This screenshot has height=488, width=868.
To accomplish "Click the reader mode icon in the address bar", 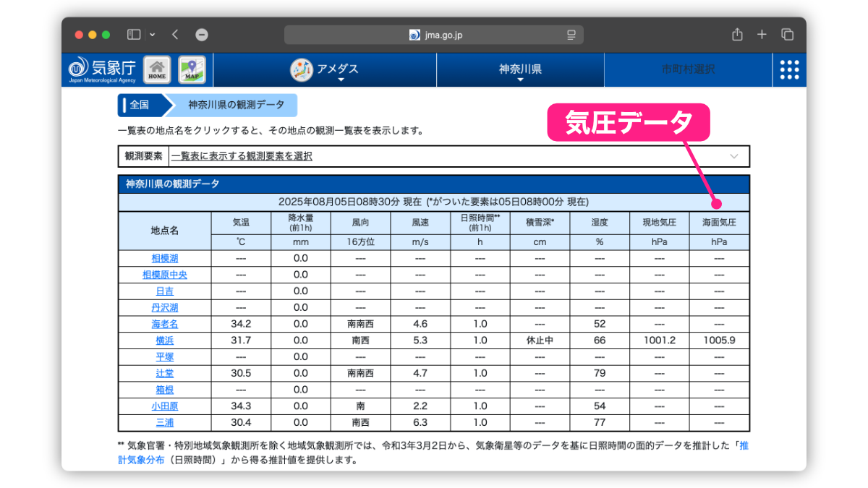I will [x=571, y=35].
